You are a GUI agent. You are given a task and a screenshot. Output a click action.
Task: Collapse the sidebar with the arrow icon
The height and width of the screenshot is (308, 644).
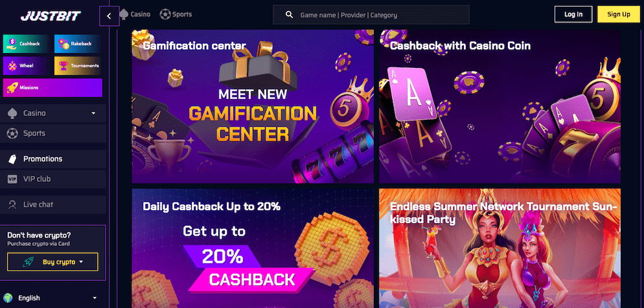point(109,16)
